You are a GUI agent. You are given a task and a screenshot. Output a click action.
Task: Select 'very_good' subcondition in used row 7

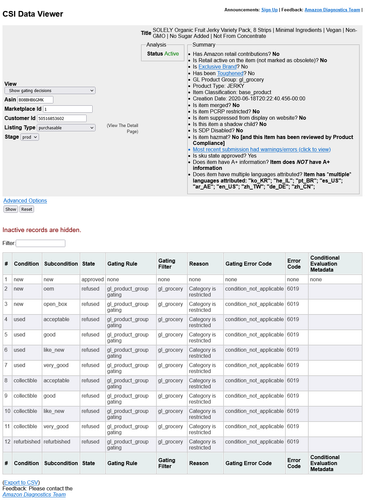(61, 369)
